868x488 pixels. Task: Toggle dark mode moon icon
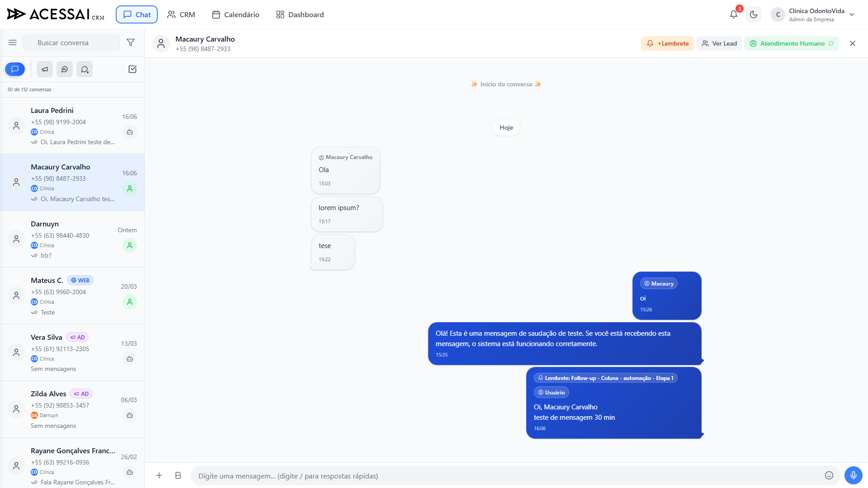coord(754,14)
